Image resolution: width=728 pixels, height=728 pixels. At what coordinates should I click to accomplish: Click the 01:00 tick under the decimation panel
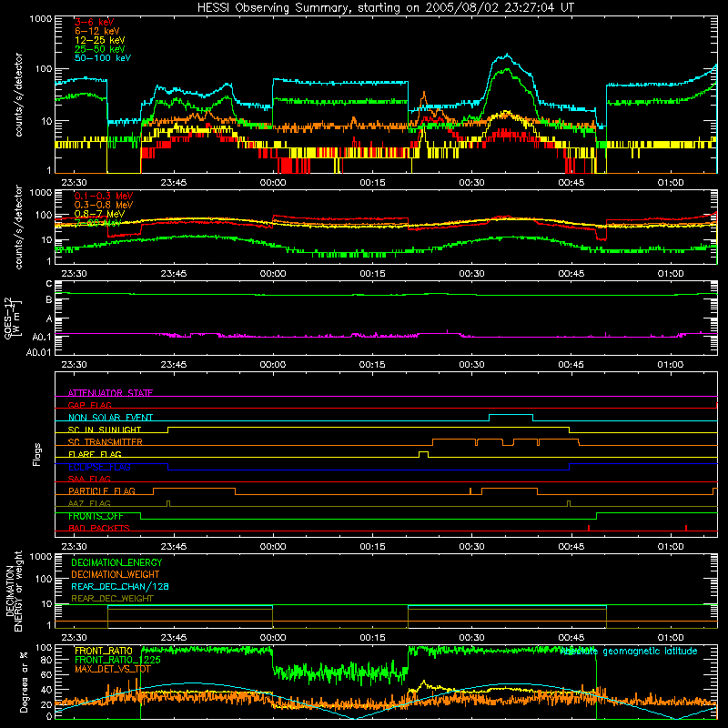(671, 638)
